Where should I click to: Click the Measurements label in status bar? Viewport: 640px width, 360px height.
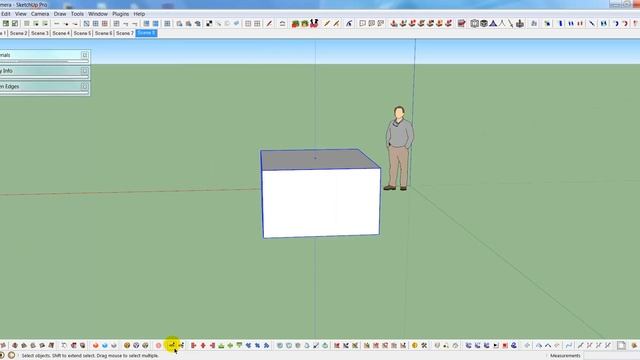tap(565, 356)
